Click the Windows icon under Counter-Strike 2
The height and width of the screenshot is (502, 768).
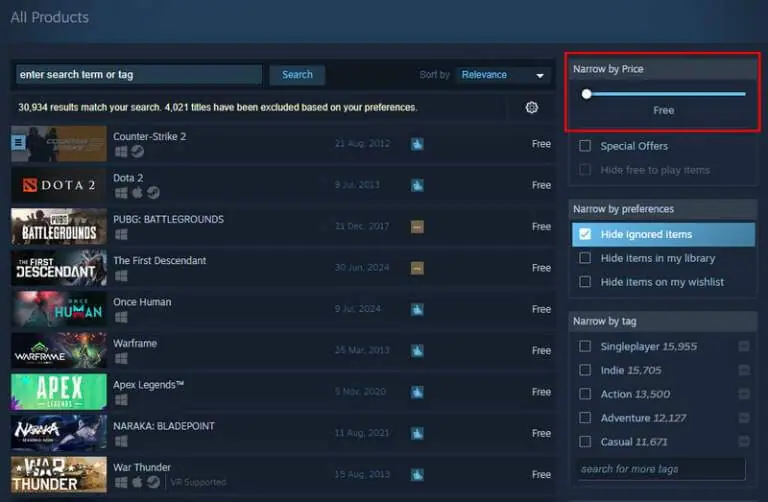click(121, 151)
